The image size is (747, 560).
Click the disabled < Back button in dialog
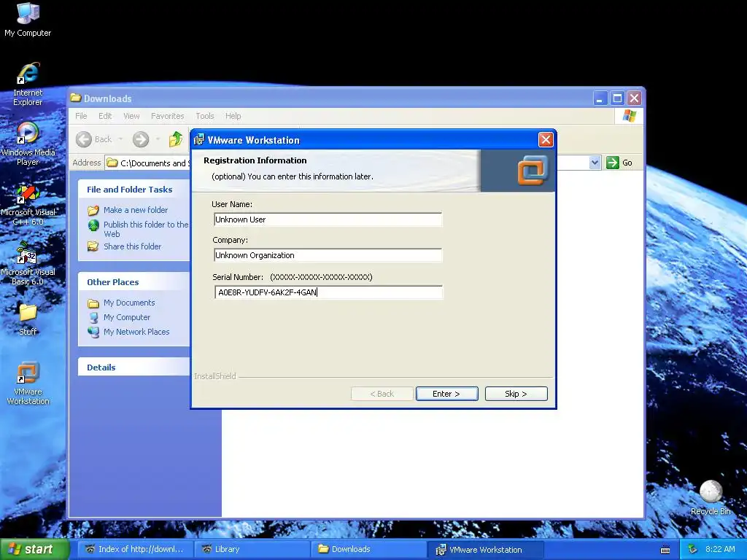pyautogui.click(x=382, y=394)
